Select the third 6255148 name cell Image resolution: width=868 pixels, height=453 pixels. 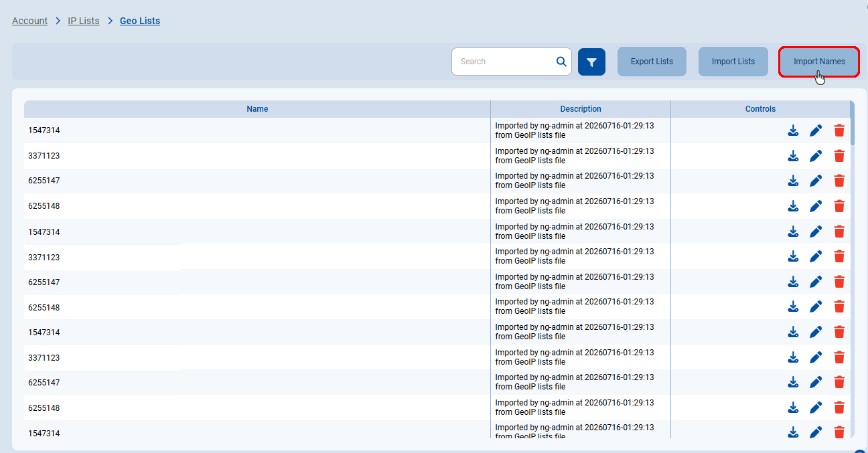tap(257, 407)
